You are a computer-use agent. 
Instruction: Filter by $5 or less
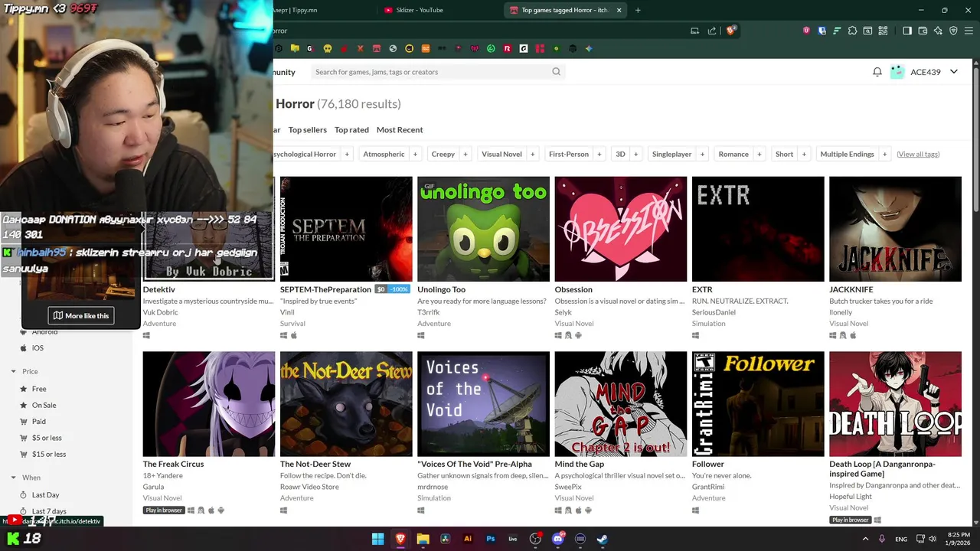click(47, 438)
